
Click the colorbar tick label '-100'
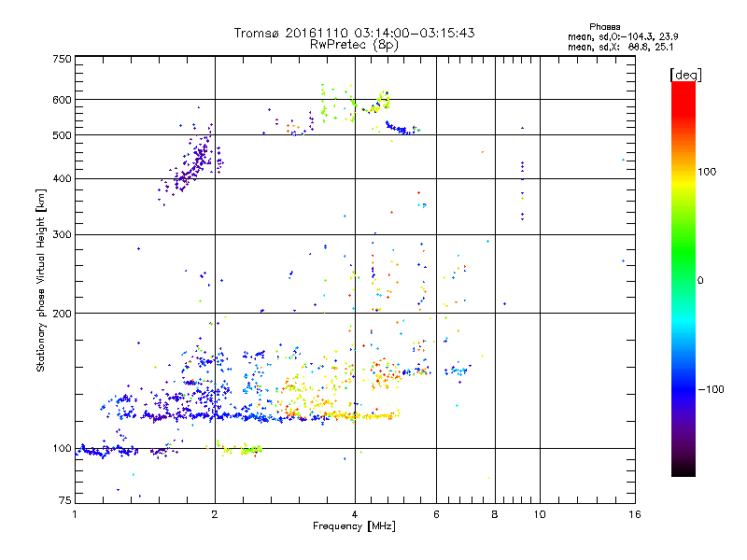[x=711, y=389]
